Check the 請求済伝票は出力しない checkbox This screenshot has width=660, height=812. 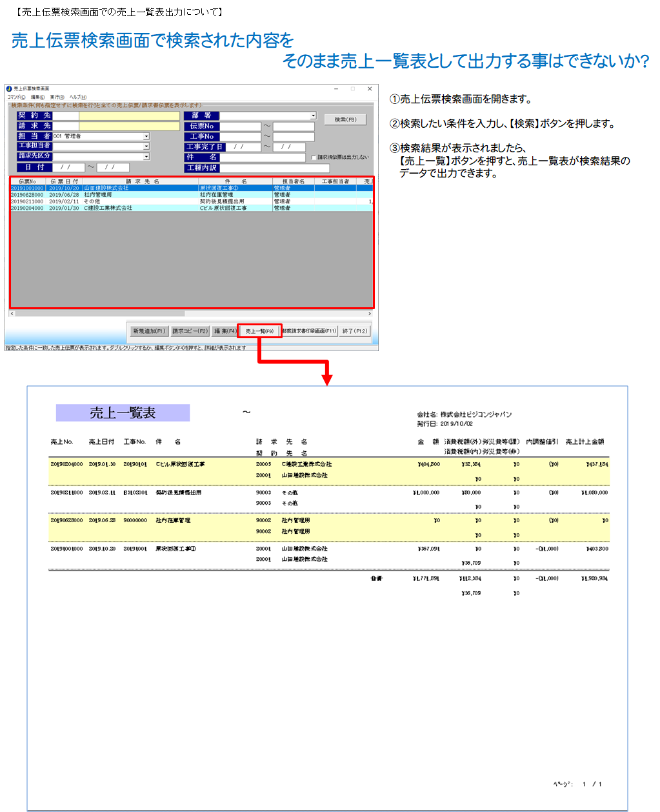coord(314,157)
